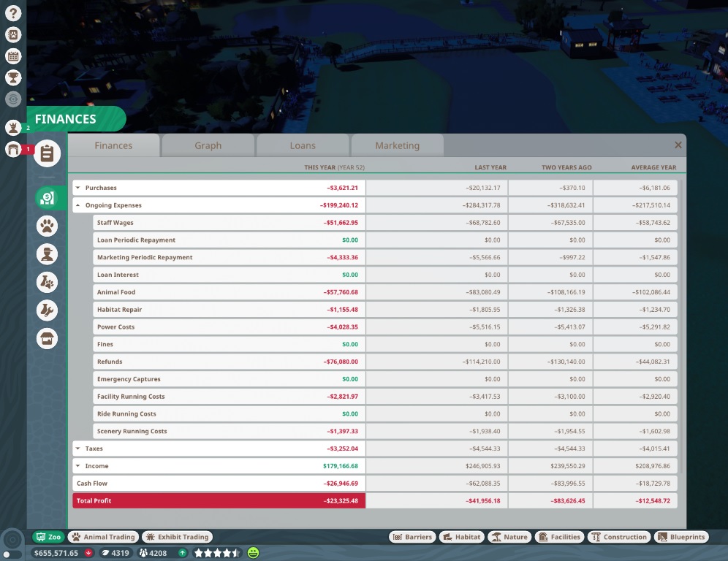Click the Scenery Running Costs label
The width and height of the screenshot is (728, 561).
pos(132,432)
